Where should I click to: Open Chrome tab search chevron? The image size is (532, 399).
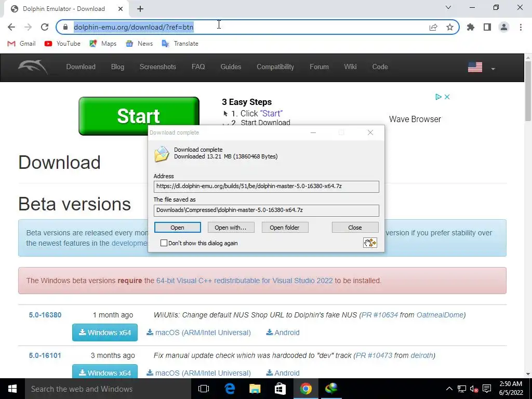(448, 7)
